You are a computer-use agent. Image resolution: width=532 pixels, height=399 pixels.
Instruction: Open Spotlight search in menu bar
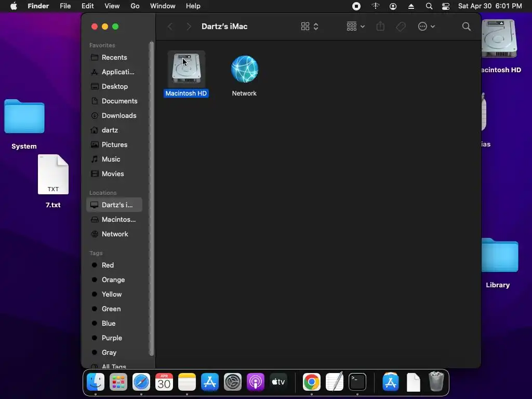pos(429,6)
